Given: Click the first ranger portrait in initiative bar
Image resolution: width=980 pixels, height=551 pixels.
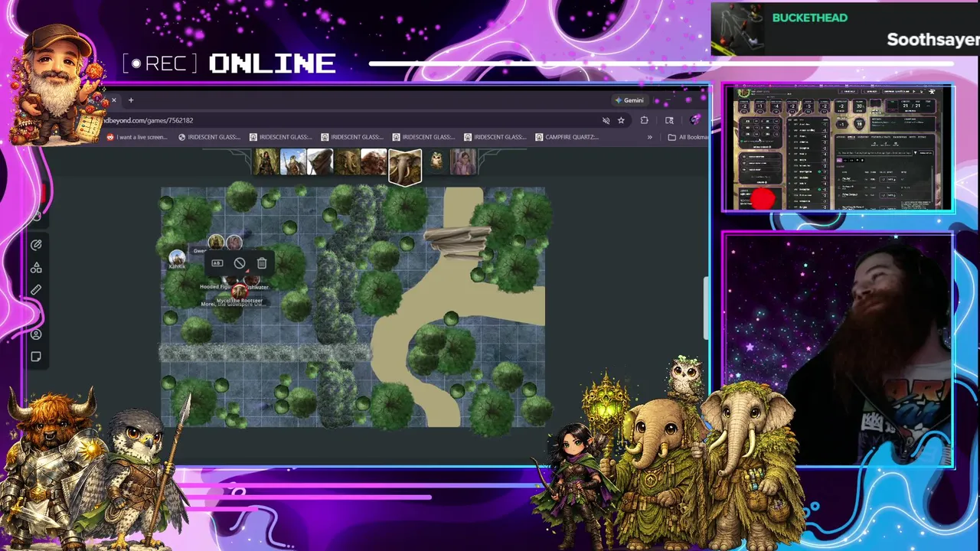Looking at the screenshot, I should click(x=266, y=161).
